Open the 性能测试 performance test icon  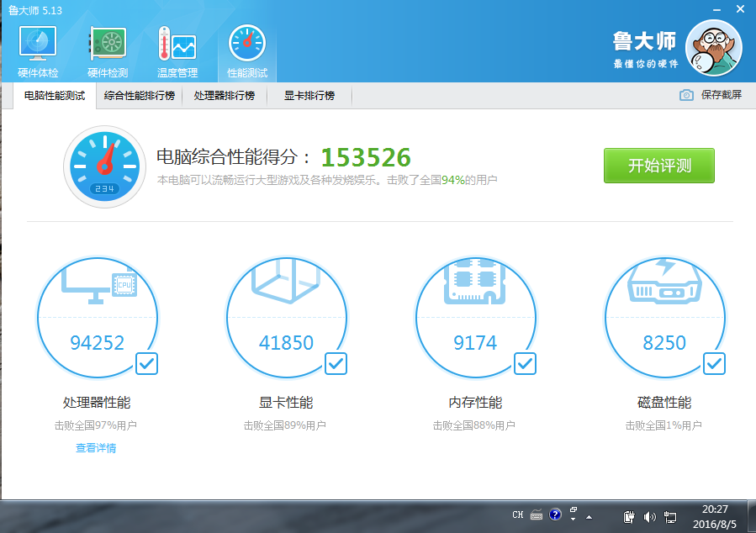pos(247,51)
